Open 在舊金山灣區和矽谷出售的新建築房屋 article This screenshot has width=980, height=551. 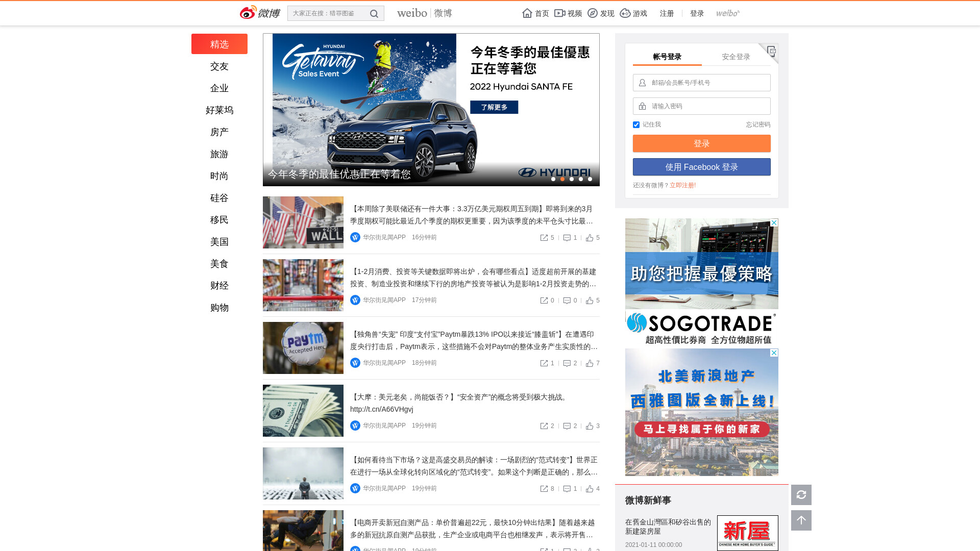[x=668, y=527]
